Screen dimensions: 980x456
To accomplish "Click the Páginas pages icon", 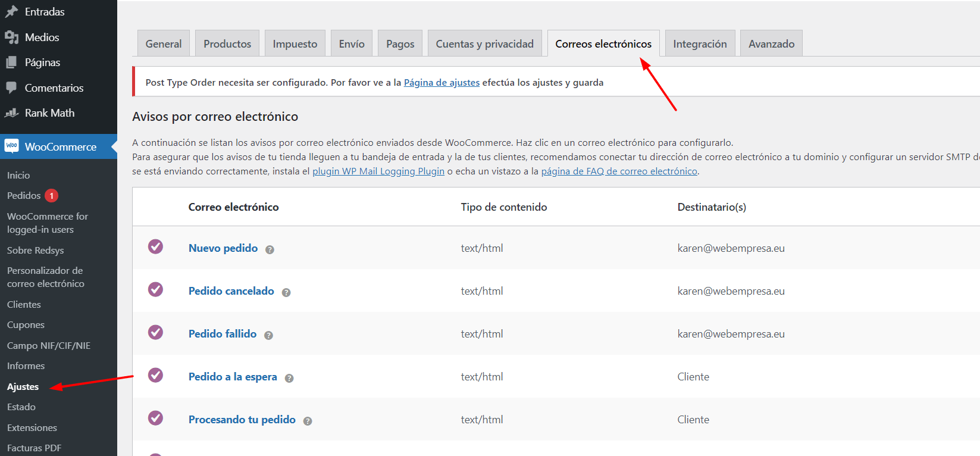I will click(x=11, y=62).
